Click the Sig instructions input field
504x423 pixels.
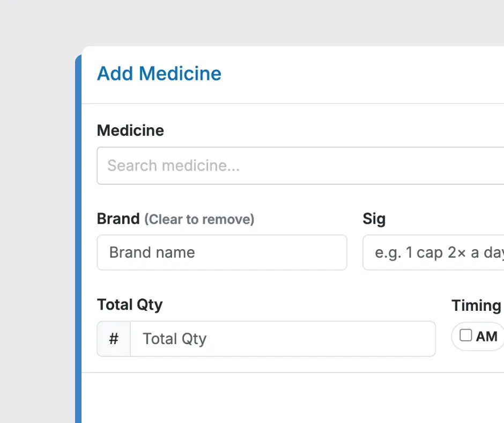pos(433,252)
